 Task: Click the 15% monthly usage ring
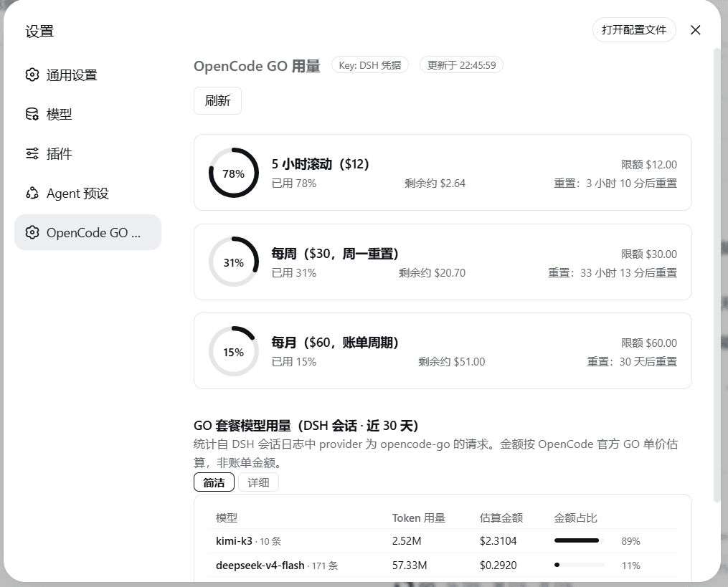click(x=234, y=351)
